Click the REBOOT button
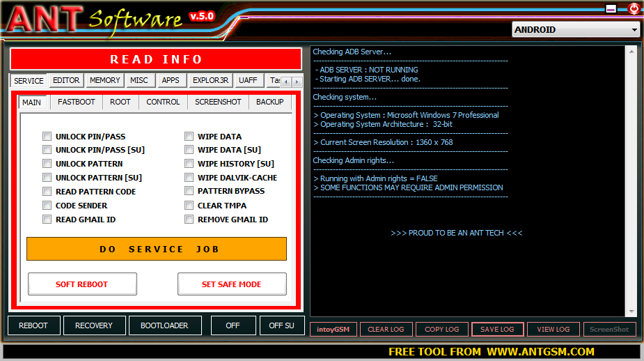Screen dimensions: 644x361 pos(33,325)
